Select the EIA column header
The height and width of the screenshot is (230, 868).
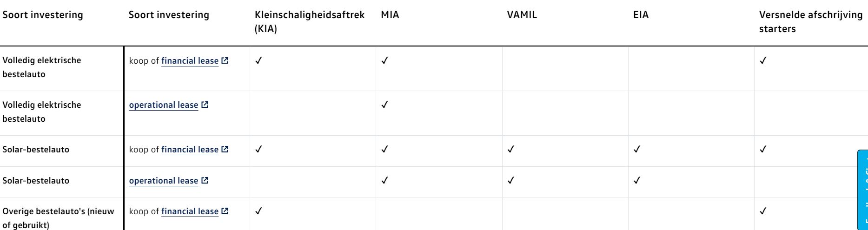pyautogui.click(x=641, y=15)
